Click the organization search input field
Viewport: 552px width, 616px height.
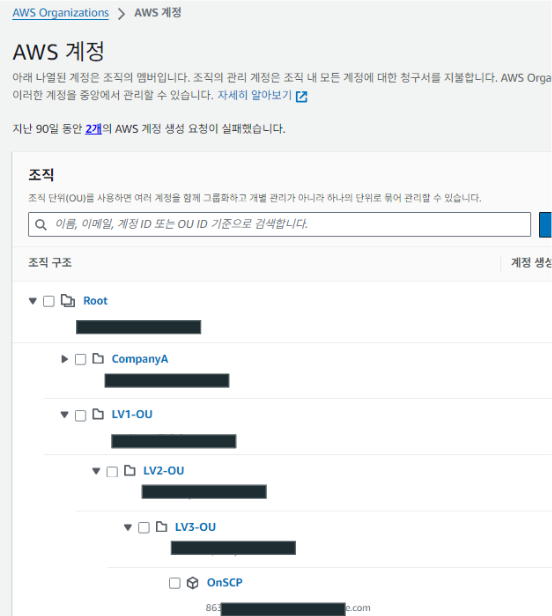click(x=279, y=224)
